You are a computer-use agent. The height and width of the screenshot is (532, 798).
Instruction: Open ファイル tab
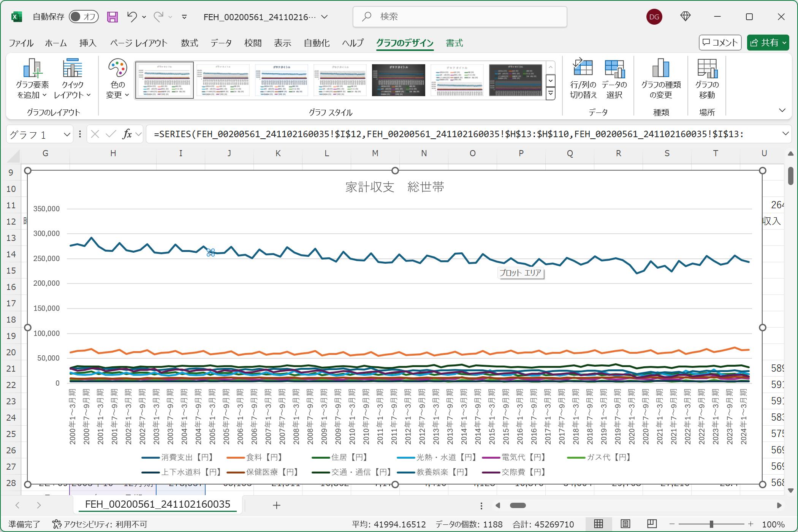click(21, 43)
